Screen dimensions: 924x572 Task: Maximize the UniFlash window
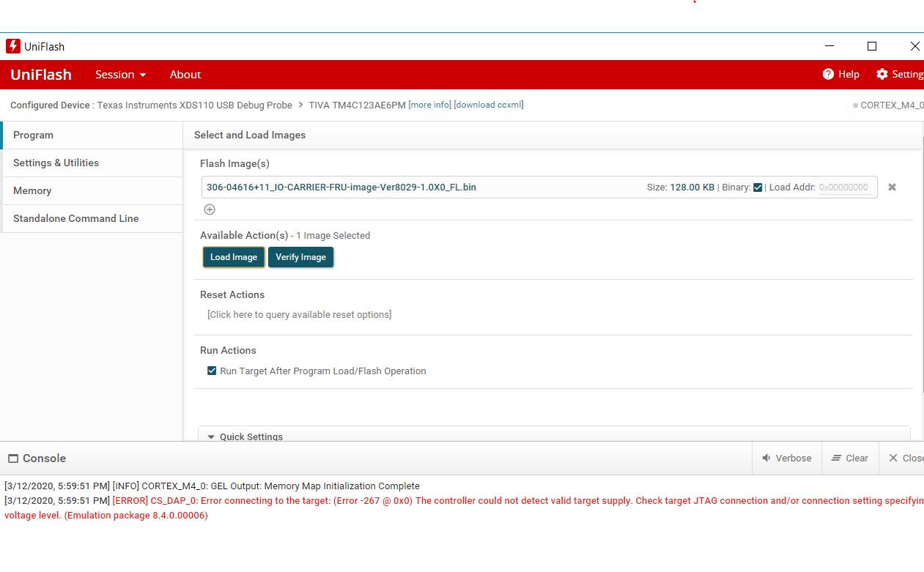(872, 46)
